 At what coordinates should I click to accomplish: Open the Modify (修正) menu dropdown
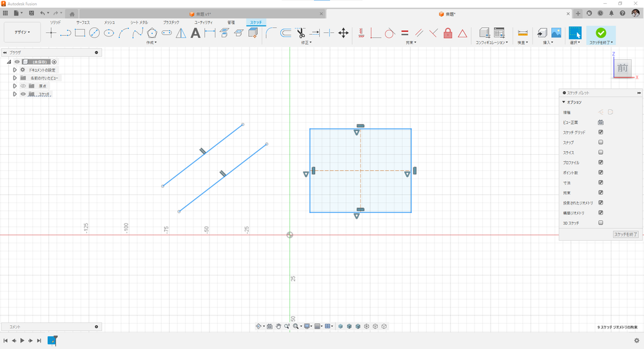click(306, 43)
